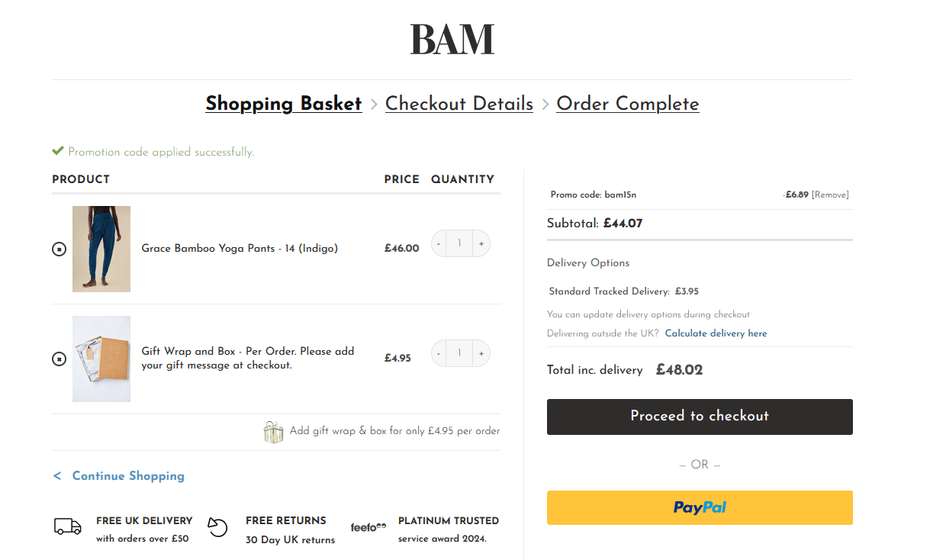Click the feefo logo

pos(368,527)
